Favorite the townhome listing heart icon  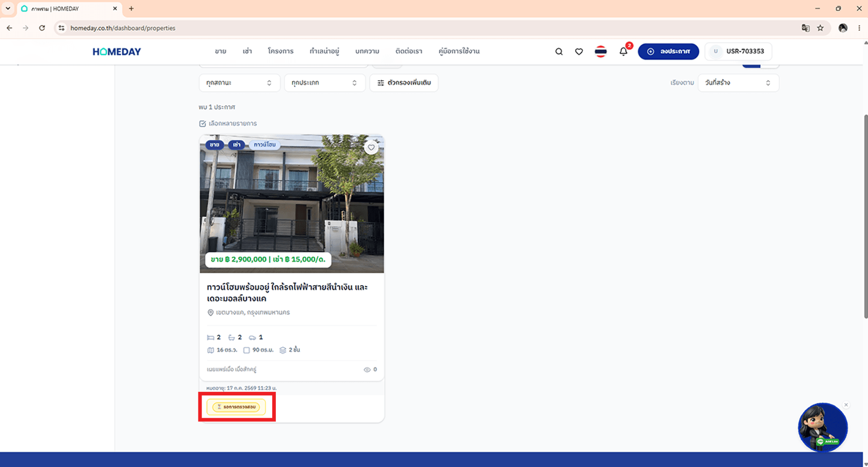[371, 148]
